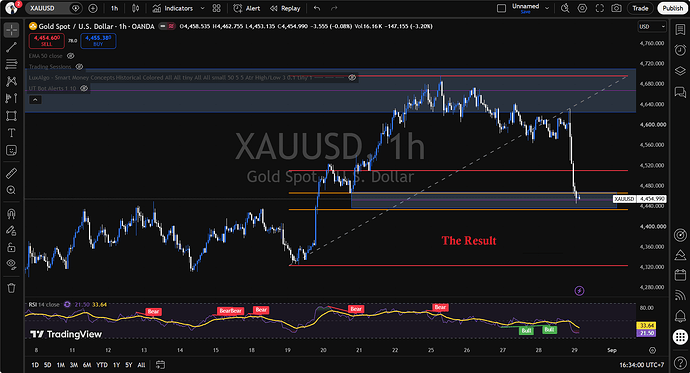Toggle UT Bot Alerts visibility
This screenshot has width=690, height=373.
pyautogui.click(x=84, y=88)
